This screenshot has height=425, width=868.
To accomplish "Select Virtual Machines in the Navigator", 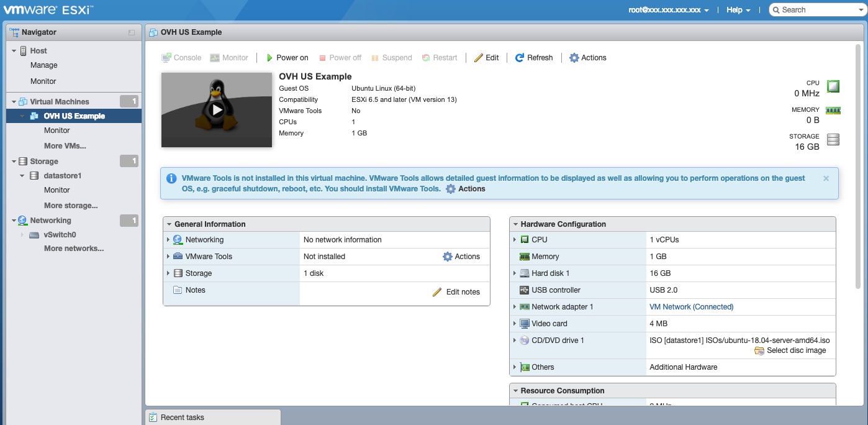I will click(x=60, y=102).
